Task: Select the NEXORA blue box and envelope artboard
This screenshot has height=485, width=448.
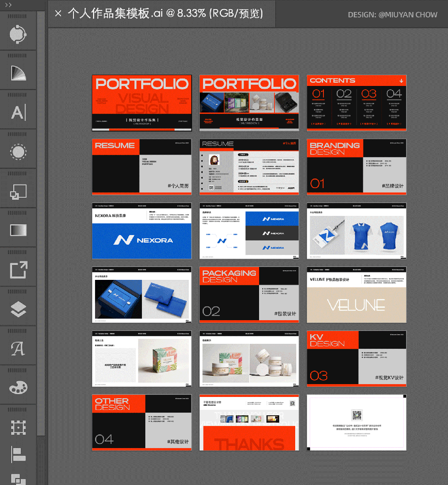Action: [142, 295]
